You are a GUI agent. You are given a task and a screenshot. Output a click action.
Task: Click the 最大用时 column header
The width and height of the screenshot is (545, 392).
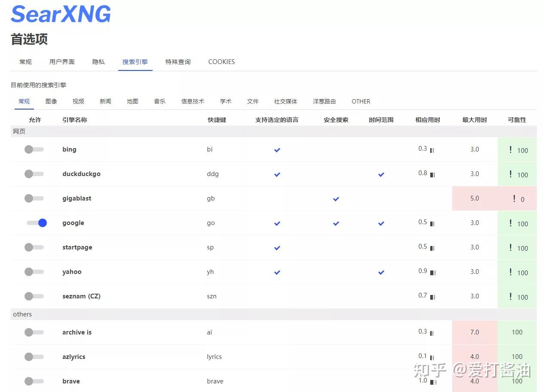pyautogui.click(x=475, y=120)
